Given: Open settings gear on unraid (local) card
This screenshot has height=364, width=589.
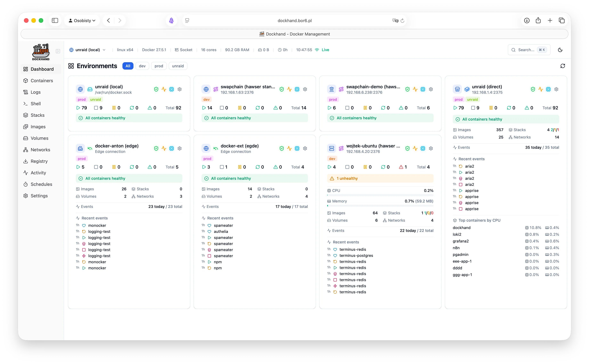Looking at the screenshot, I should [179, 89].
